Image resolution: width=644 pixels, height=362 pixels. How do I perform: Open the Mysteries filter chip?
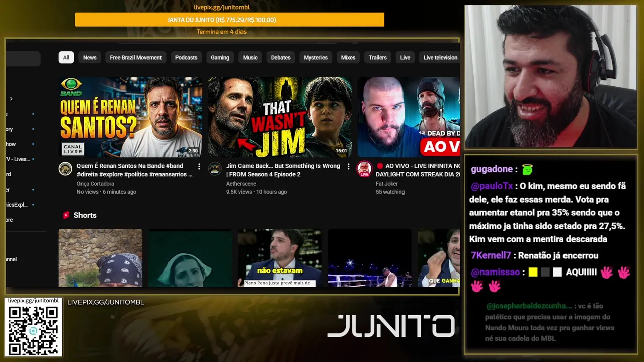[315, 57]
